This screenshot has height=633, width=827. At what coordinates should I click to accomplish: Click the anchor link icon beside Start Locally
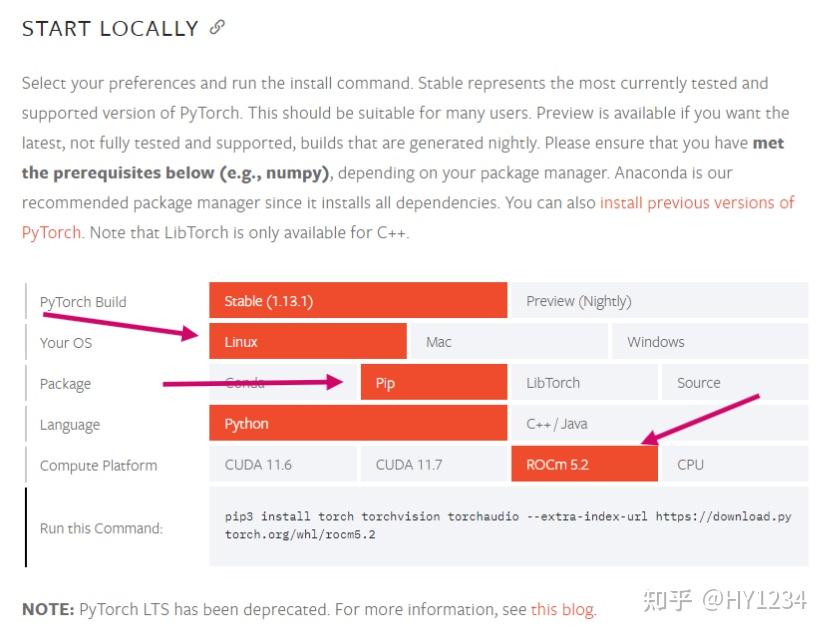click(x=217, y=28)
